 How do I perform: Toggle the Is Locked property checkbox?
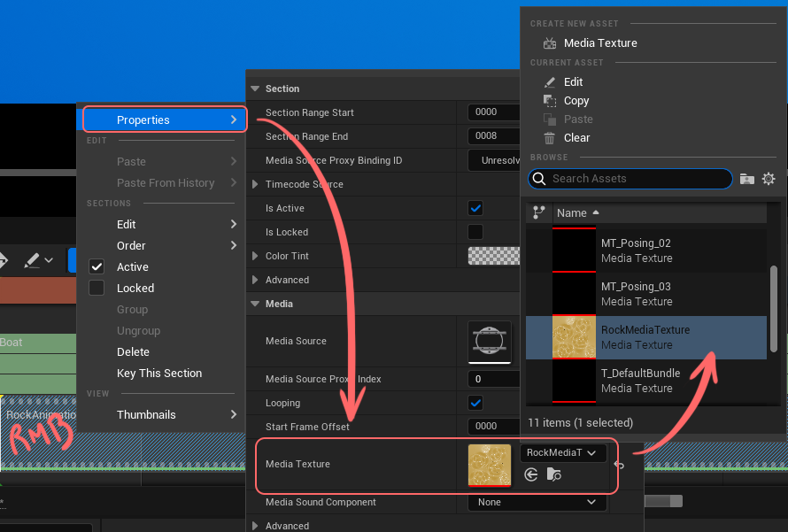475,232
